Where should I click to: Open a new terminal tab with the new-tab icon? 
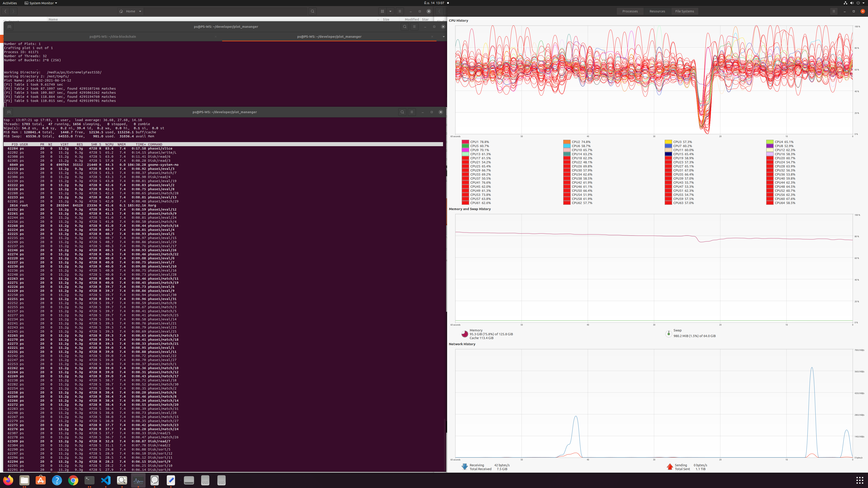[x=9, y=27]
